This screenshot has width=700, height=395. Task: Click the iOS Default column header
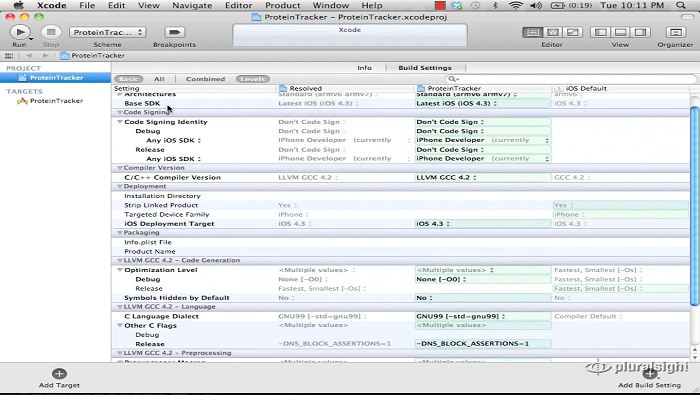621,88
